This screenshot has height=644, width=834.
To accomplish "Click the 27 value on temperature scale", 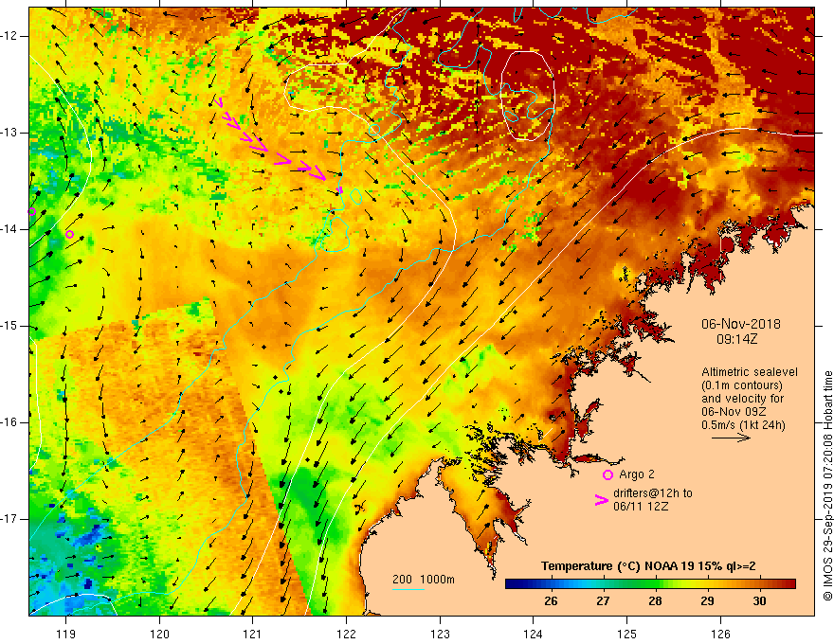I will (603, 601).
